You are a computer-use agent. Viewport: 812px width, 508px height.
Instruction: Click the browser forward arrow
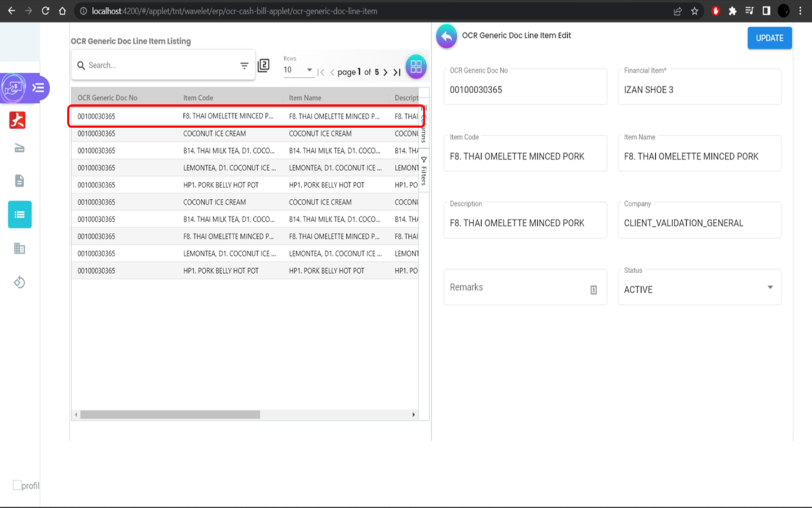click(28, 11)
